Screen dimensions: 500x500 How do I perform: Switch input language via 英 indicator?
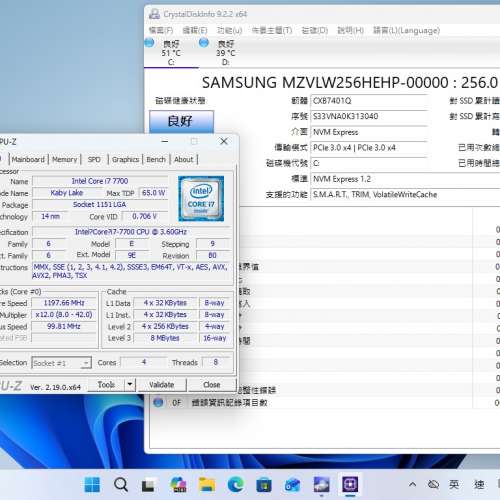click(454, 484)
